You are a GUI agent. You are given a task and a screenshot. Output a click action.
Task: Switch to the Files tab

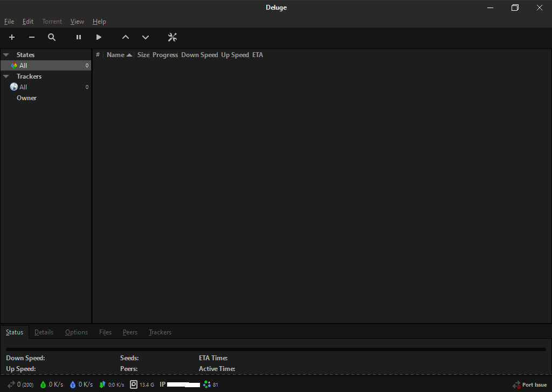pos(105,332)
